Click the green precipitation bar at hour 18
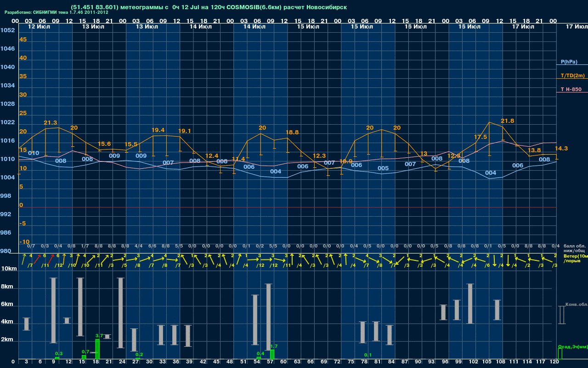 pyautogui.click(x=97, y=350)
